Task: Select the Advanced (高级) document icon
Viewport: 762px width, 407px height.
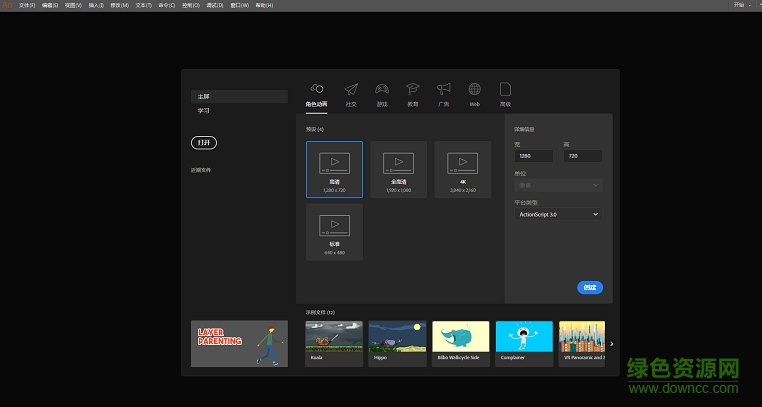Action: tap(505, 90)
